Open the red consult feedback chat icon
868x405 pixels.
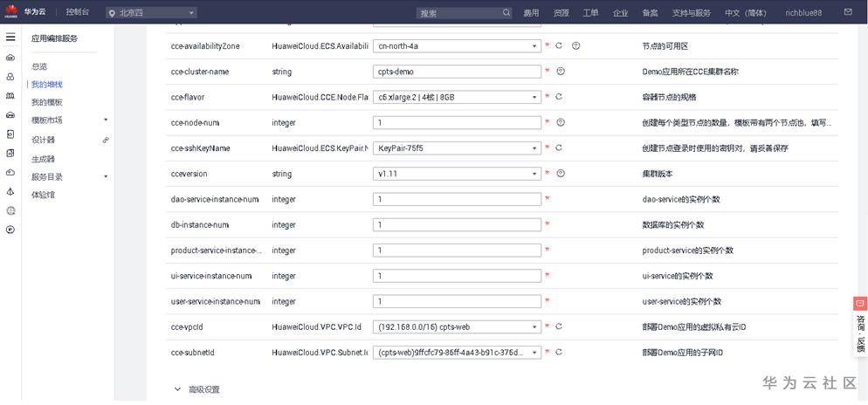[x=859, y=304]
